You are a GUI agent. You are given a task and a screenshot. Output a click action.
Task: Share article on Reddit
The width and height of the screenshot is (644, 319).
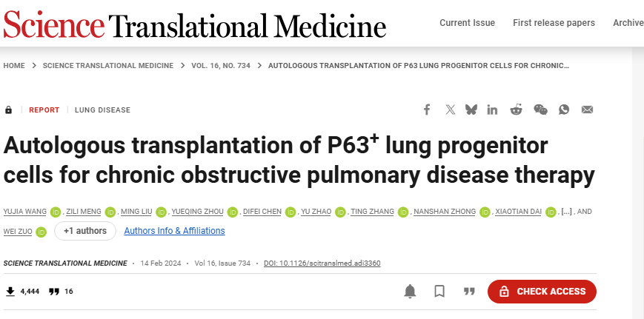coord(517,110)
